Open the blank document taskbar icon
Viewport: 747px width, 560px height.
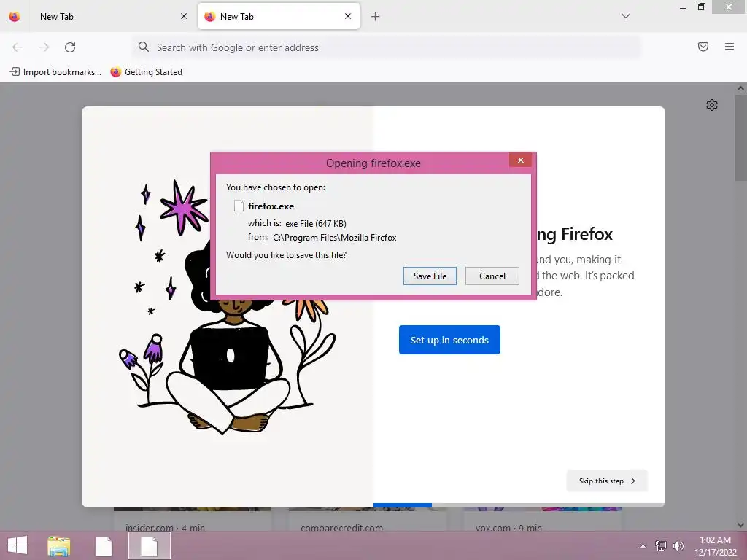[x=104, y=546]
